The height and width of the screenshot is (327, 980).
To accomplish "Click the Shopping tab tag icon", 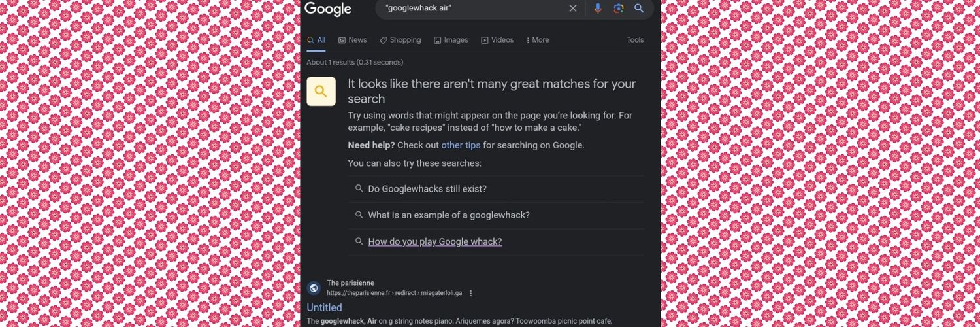I will 384,40.
